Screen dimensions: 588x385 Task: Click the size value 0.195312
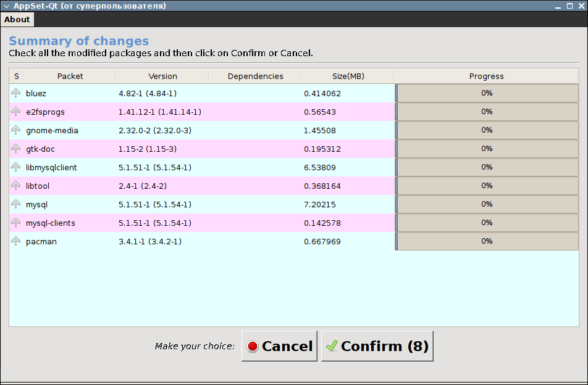(322, 149)
